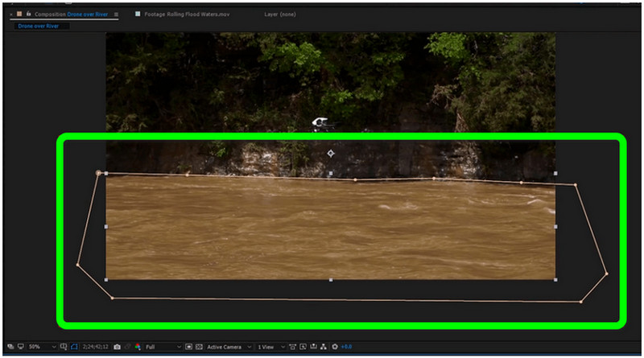Viewport: 644px width, 358px height.
Task: Open the 1 View layout dropdown
Action: pyautogui.click(x=269, y=347)
